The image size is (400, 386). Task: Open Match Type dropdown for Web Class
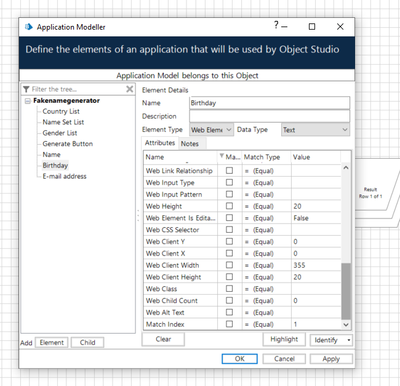click(x=266, y=289)
